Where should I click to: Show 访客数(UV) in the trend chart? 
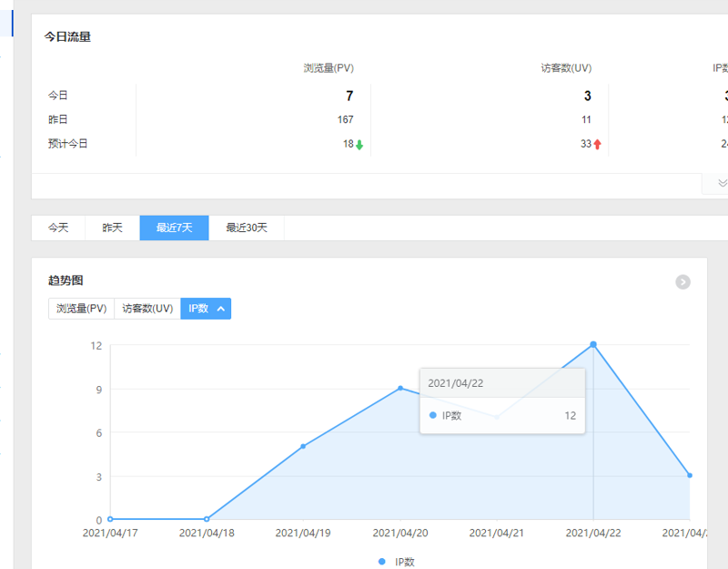(x=147, y=309)
